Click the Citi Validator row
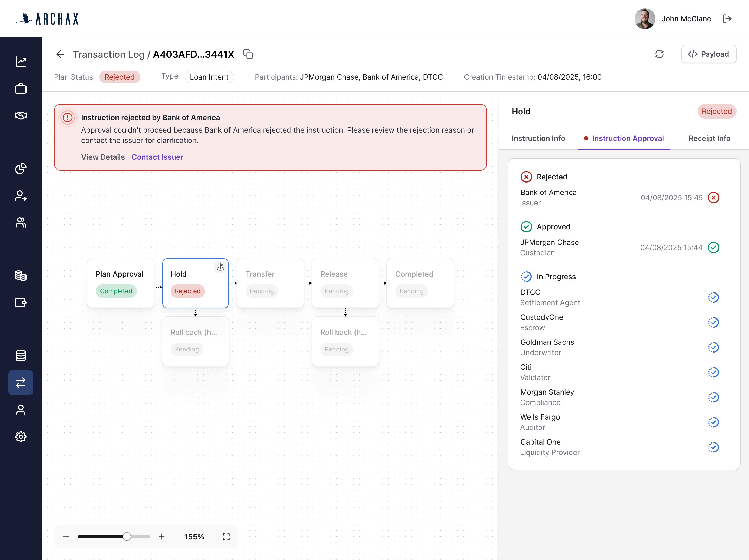Viewport: 749px width, 560px height. pos(619,372)
